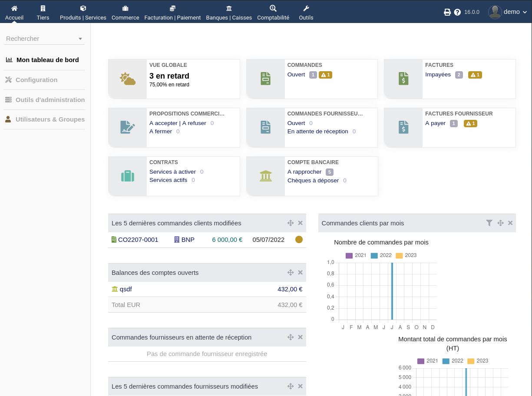Click the Compte bancaire bank icon
532x396 pixels.
265,176
